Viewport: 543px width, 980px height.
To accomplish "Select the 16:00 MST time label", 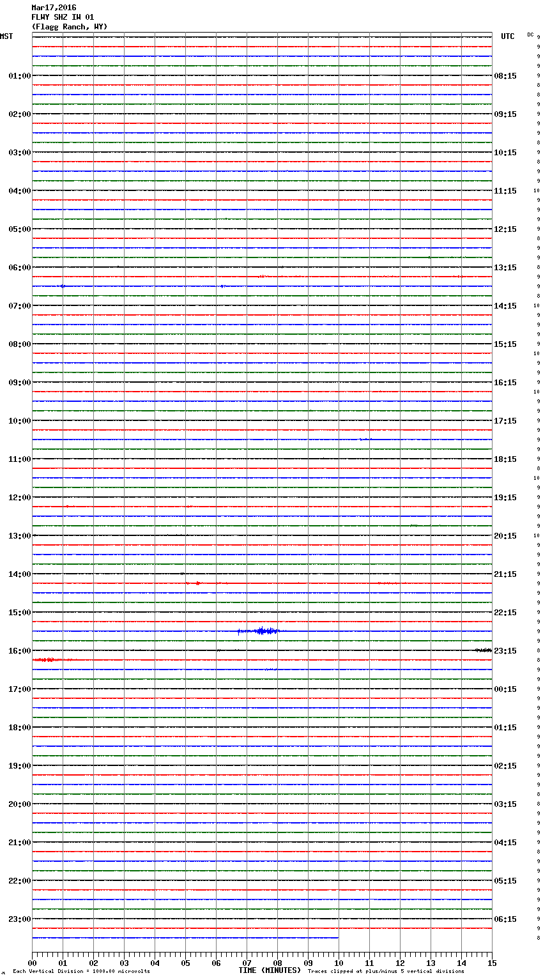I will pyautogui.click(x=19, y=651).
